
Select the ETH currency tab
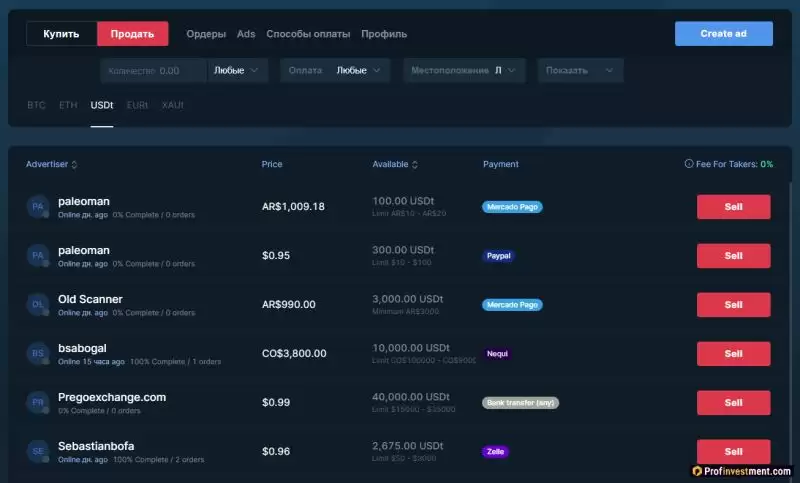pyautogui.click(x=68, y=105)
